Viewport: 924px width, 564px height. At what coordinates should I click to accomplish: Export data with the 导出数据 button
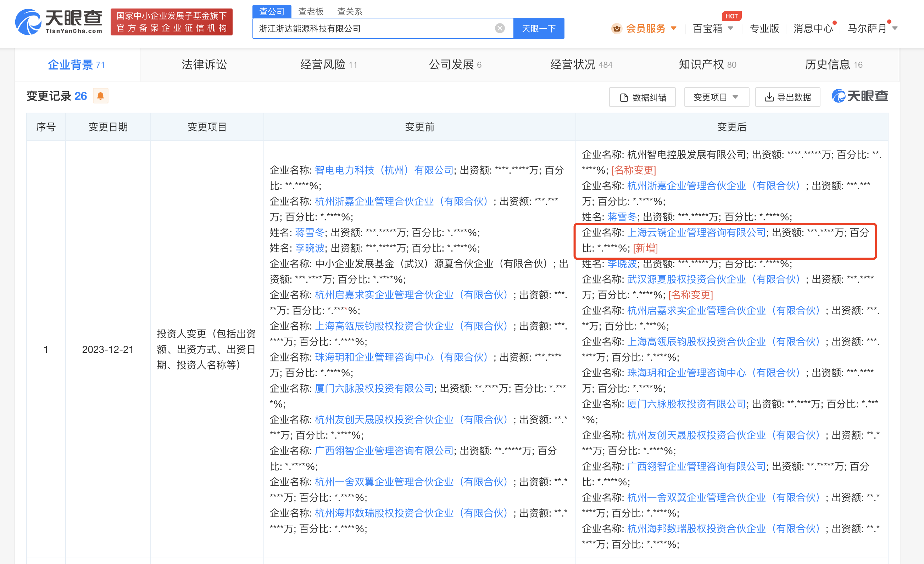point(787,97)
